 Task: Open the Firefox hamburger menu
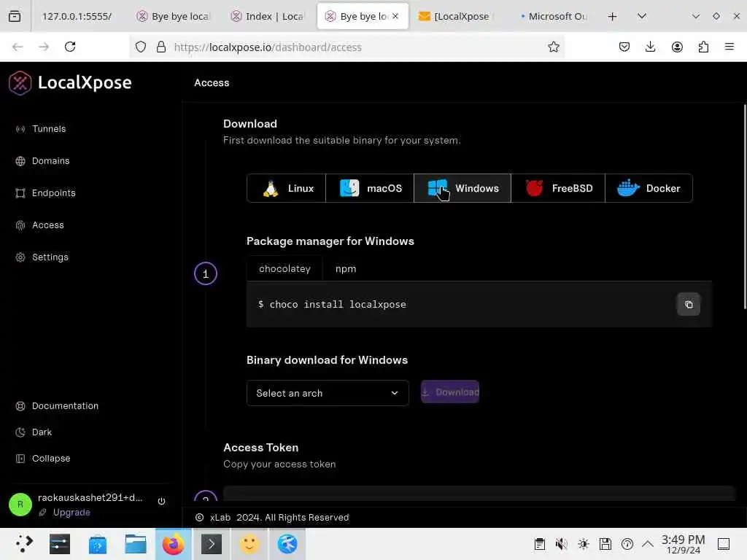(729, 47)
